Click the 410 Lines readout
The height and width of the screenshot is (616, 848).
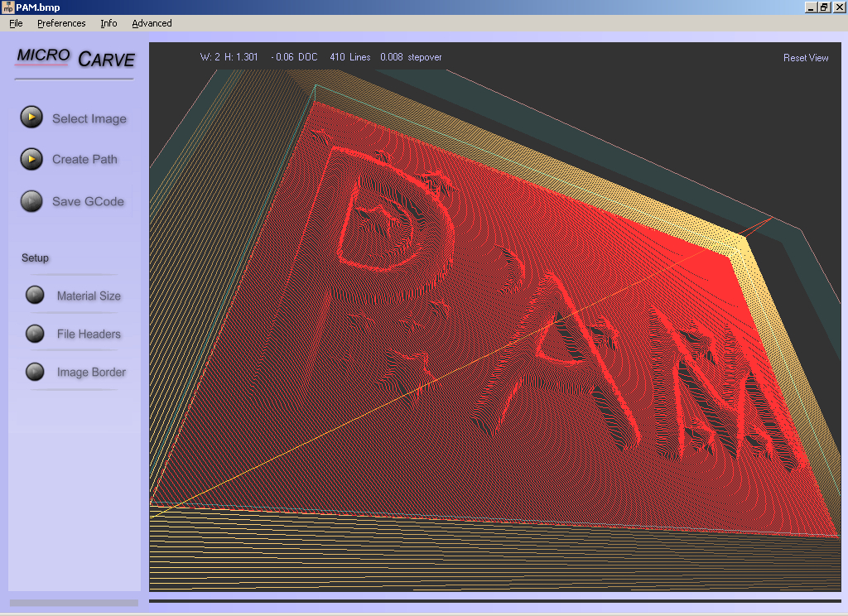click(350, 57)
